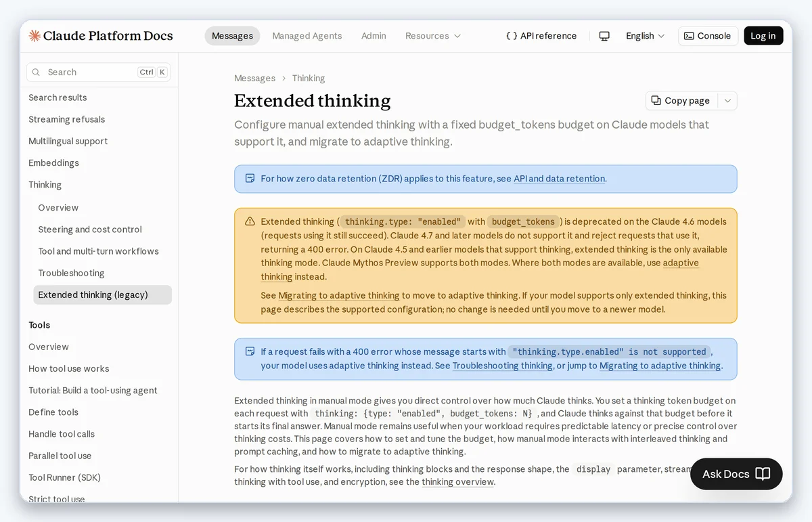Screen dimensions: 812x522
Task: Open Streaming refusals in sidebar
Action: click(67, 119)
